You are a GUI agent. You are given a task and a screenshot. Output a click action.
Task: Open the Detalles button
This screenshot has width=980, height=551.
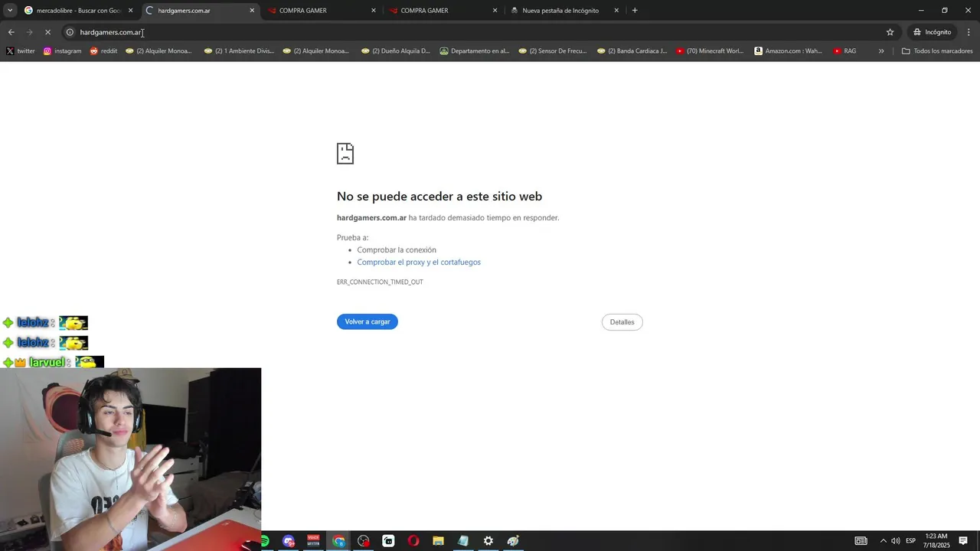click(622, 322)
